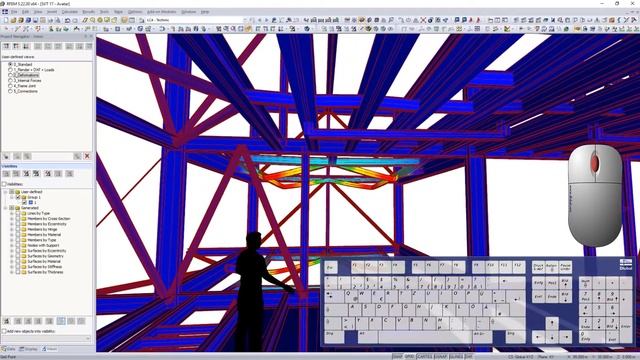640x360 pixels.
Task: Expand the Lines by Type node
Action: coord(12,213)
